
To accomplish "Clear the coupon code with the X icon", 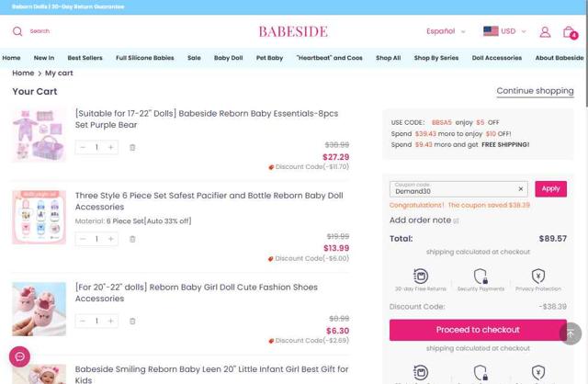I will [x=521, y=189].
